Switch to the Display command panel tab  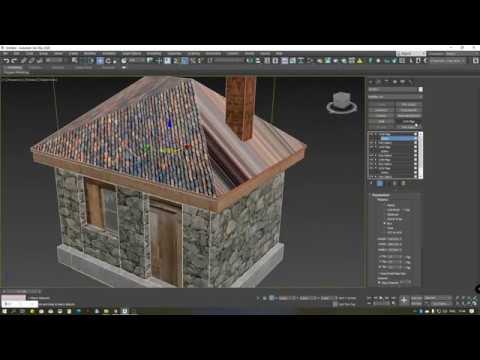[x=403, y=81]
